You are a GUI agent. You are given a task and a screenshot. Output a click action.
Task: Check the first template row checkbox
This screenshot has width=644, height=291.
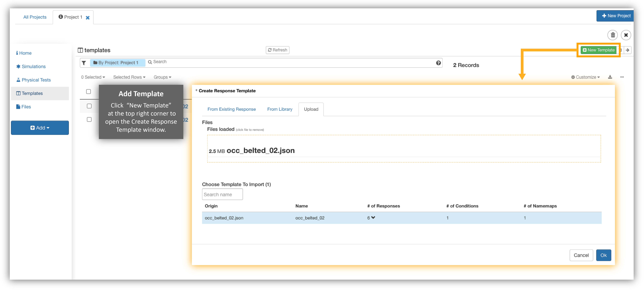pyautogui.click(x=89, y=106)
